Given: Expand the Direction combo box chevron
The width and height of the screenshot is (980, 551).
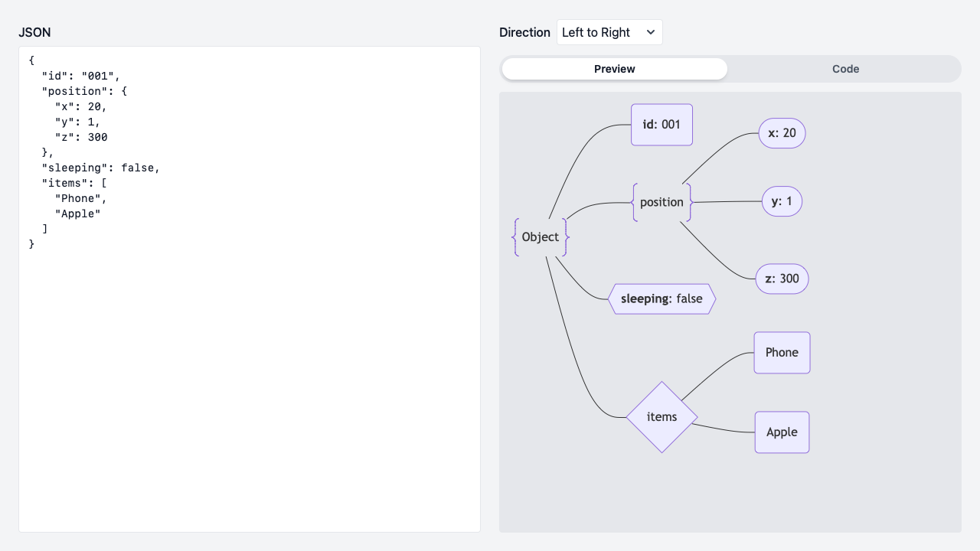Looking at the screenshot, I should pos(651,32).
